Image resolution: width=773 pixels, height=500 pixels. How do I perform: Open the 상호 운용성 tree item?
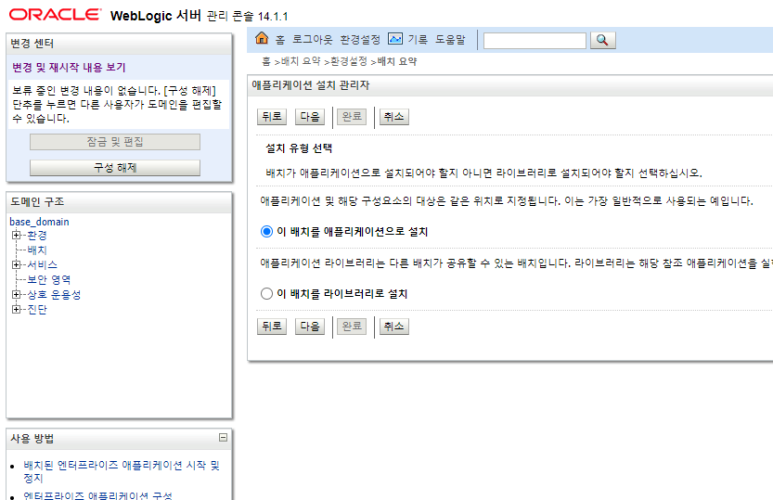coord(54,294)
